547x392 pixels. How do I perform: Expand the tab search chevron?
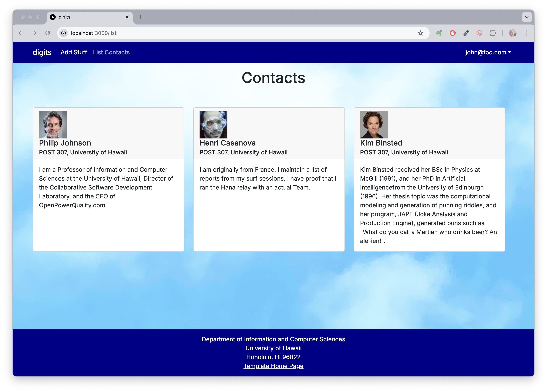(527, 17)
